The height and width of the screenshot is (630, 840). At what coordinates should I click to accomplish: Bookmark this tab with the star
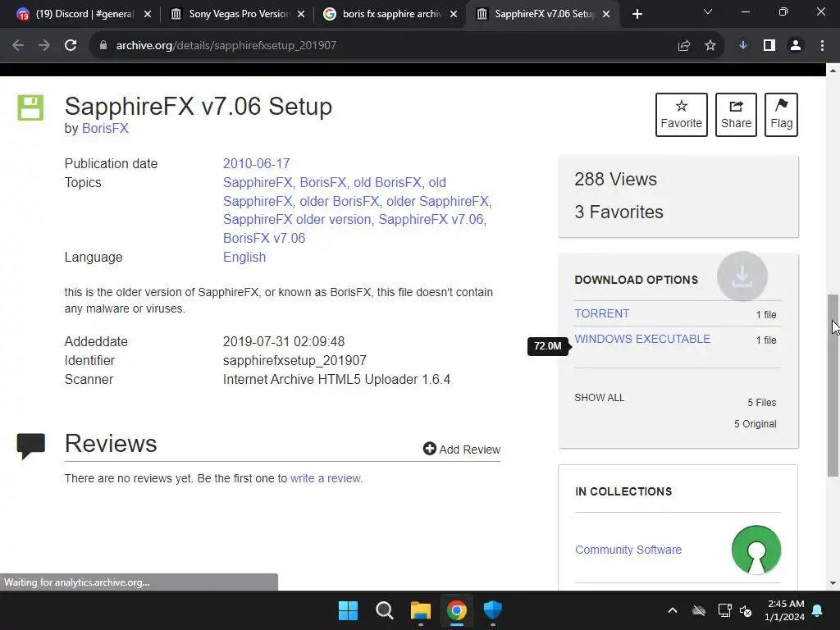(x=710, y=46)
